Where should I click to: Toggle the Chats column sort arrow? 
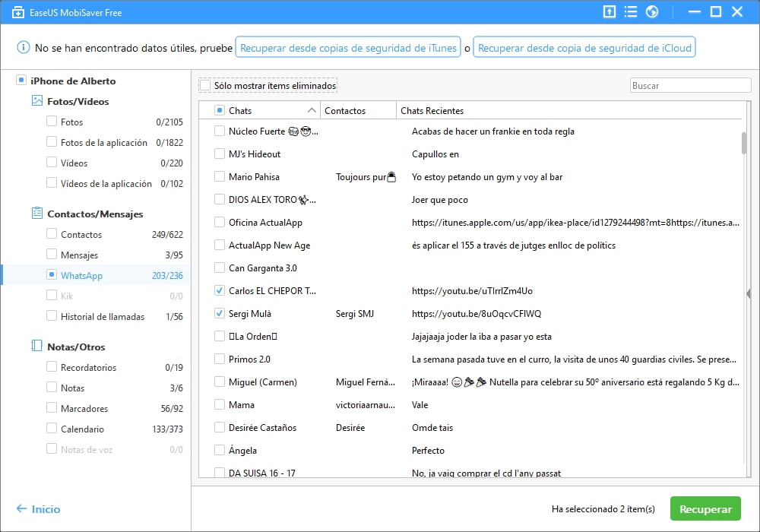(312, 110)
